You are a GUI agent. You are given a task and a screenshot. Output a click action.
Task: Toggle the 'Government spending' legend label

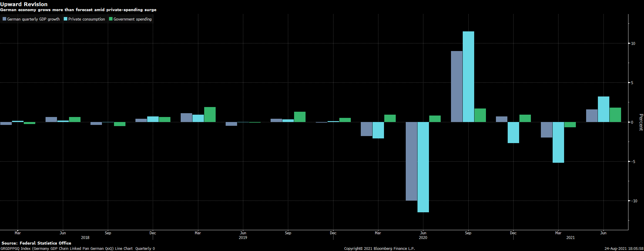pos(133,19)
